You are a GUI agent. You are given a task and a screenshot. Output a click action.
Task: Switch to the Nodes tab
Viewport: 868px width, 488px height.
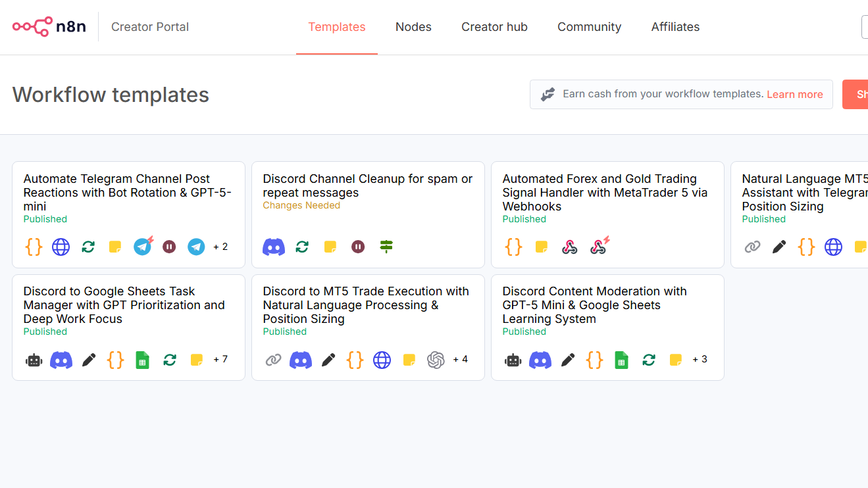(413, 27)
